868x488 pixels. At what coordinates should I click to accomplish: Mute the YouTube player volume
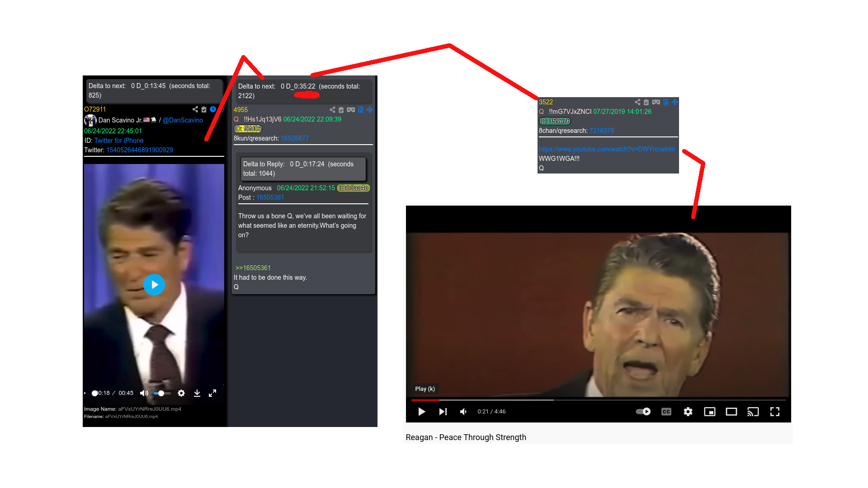464,412
